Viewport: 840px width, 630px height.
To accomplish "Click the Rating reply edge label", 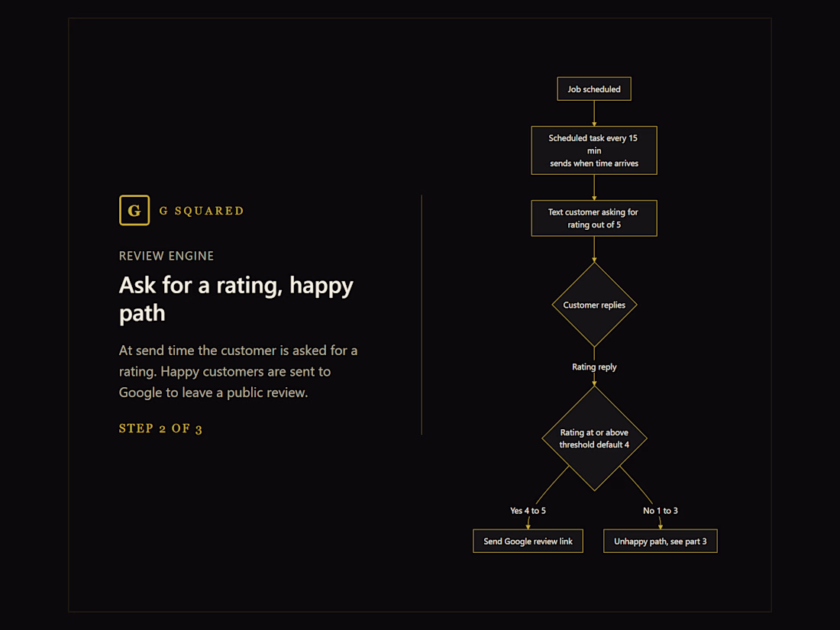I will click(594, 367).
